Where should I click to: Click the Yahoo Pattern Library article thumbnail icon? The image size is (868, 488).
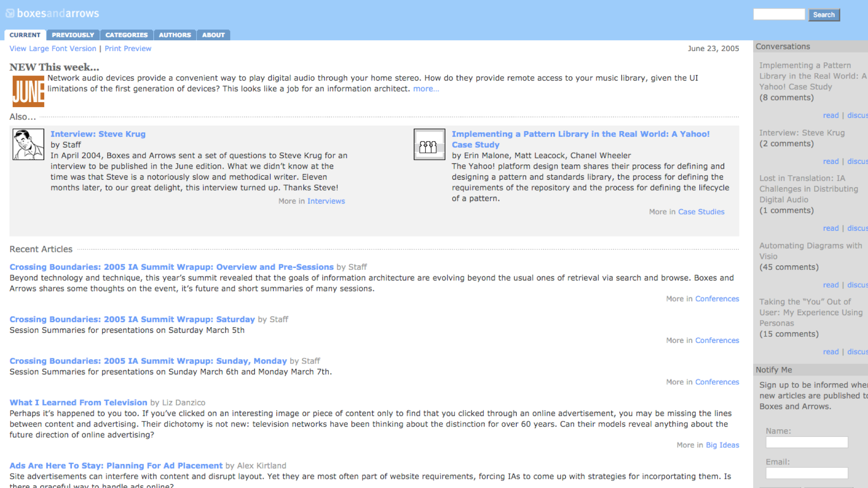pyautogui.click(x=429, y=145)
